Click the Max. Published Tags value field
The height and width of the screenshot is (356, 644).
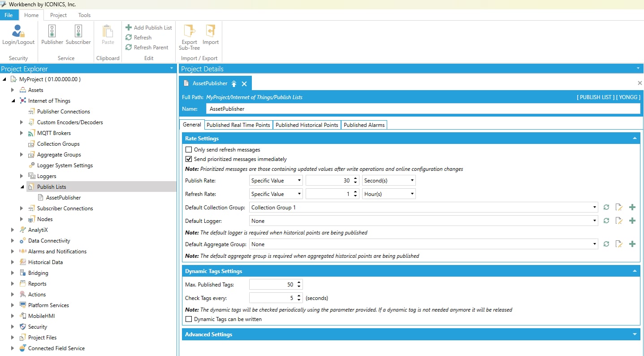click(x=273, y=284)
